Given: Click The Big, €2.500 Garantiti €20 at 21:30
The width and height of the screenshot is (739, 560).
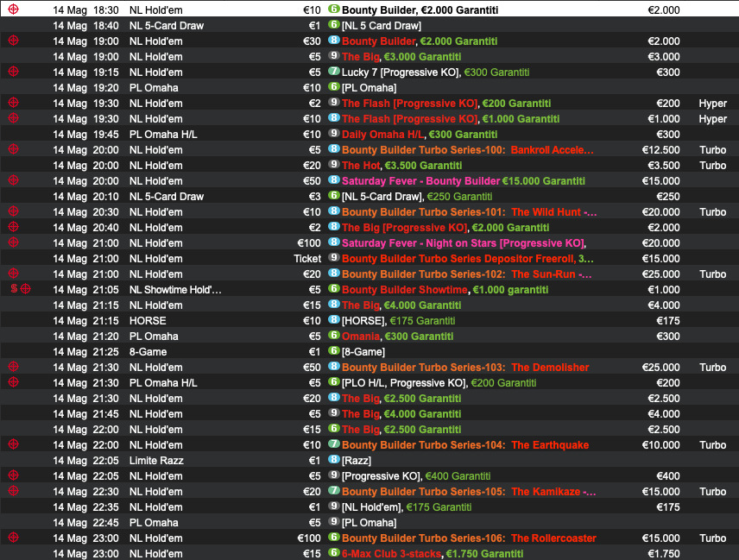Looking at the screenshot, I should click(x=401, y=399).
